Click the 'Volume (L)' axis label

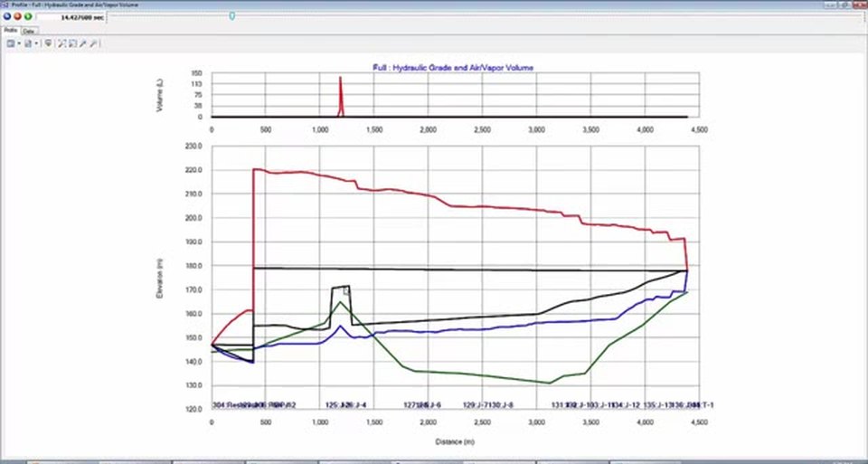pyautogui.click(x=160, y=95)
